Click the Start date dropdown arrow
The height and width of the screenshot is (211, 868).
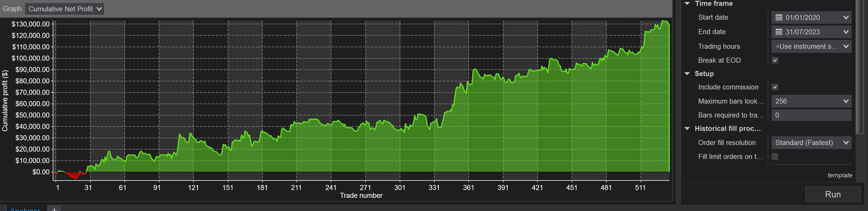click(x=846, y=17)
